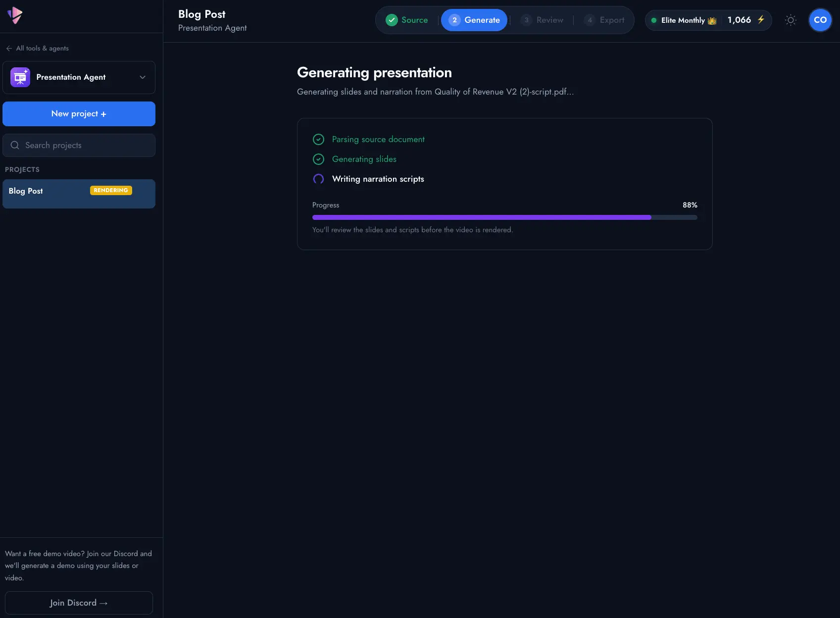
Task: Open the CO user avatar menu
Action: click(x=820, y=20)
